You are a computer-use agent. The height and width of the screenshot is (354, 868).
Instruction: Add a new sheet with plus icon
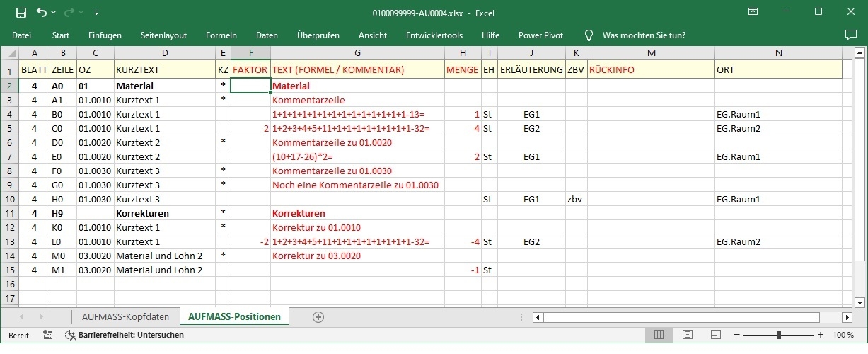coord(318,317)
